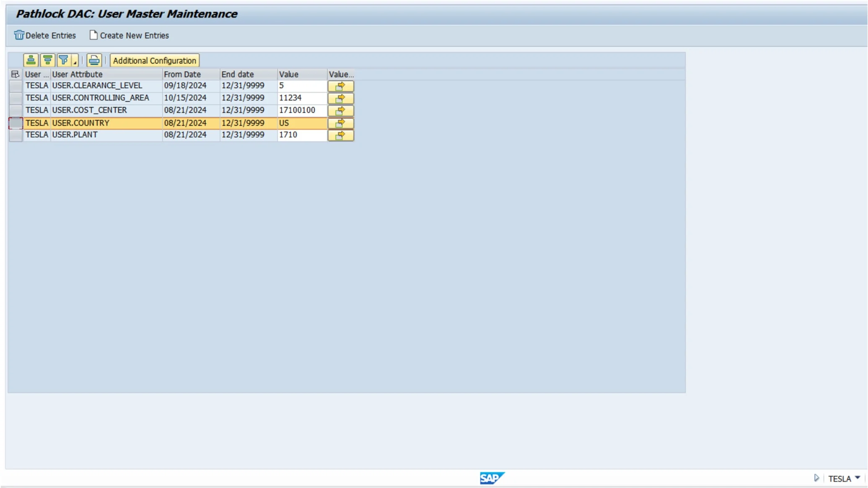This screenshot has width=868, height=488.
Task: Click the End date column header
Action: (x=249, y=74)
